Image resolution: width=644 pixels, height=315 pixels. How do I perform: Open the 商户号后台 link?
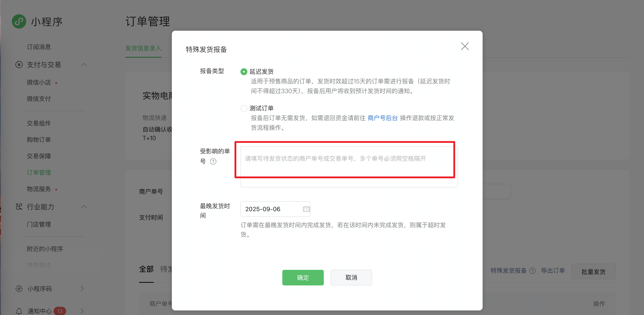[383, 118]
